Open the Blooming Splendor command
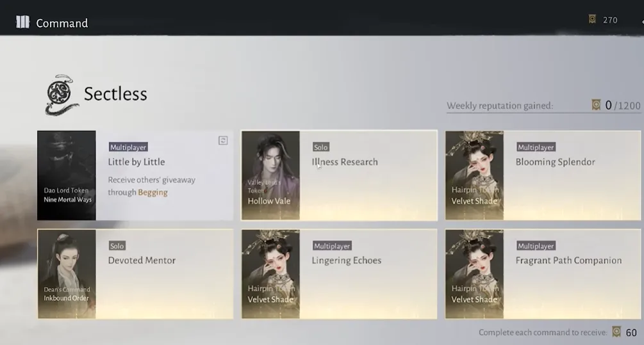Viewport: 644px width, 345px height. pos(555,162)
